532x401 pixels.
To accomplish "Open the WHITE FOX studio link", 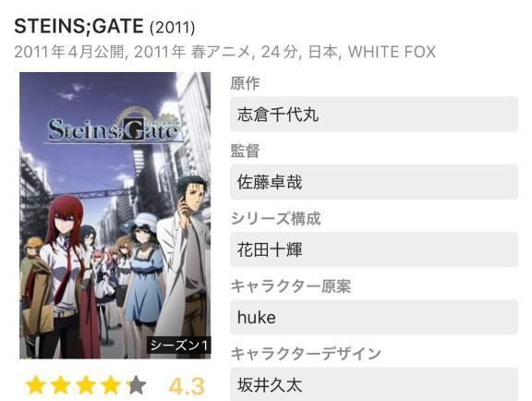I will pyautogui.click(x=392, y=52).
